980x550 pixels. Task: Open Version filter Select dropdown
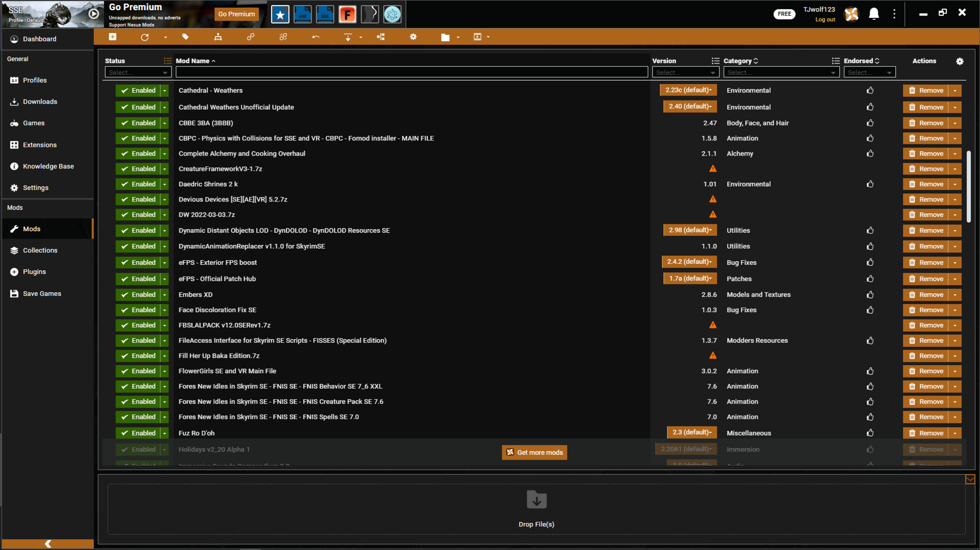click(x=685, y=72)
